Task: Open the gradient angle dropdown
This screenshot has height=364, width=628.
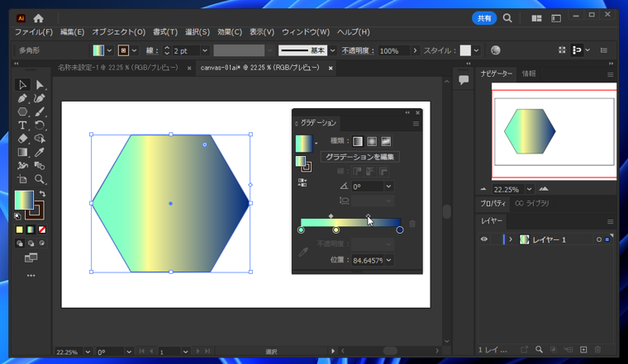Action: click(388, 187)
